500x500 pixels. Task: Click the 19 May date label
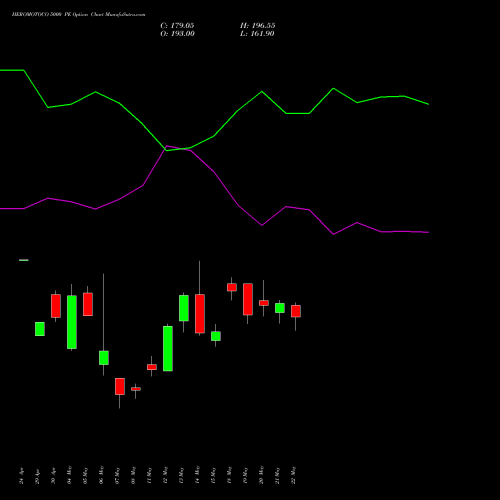point(246,475)
